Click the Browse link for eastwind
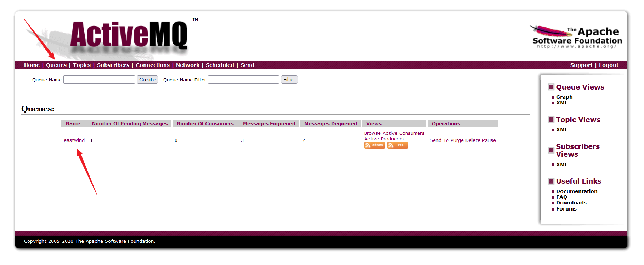Viewport: 644px width, 265px height. click(372, 133)
